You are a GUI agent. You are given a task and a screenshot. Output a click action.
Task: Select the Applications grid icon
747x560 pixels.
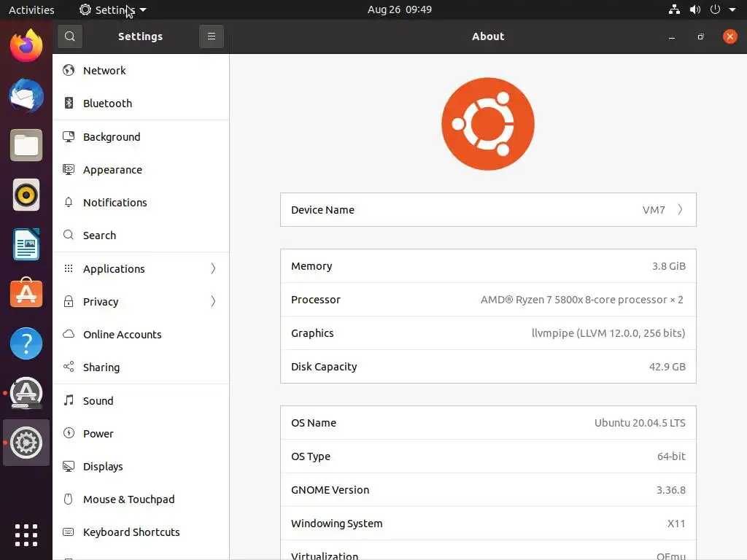tap(69, 268)
